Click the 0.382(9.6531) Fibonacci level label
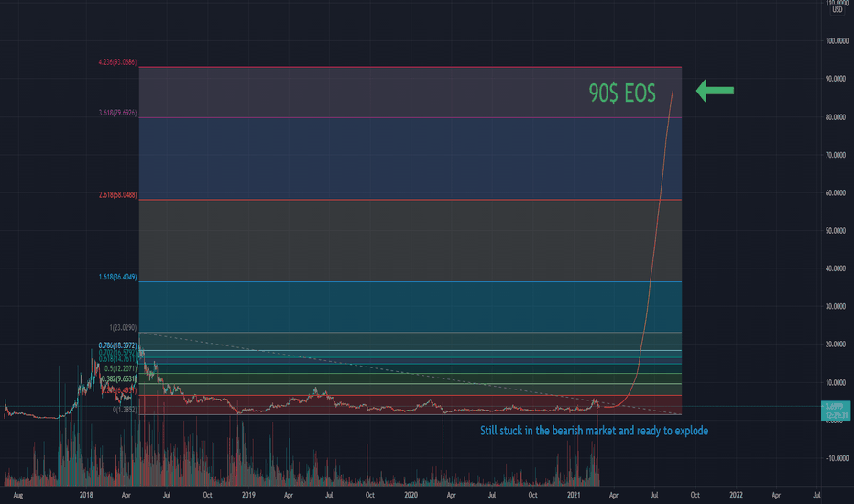Screen dimensions: 854x504 [118, 378]
